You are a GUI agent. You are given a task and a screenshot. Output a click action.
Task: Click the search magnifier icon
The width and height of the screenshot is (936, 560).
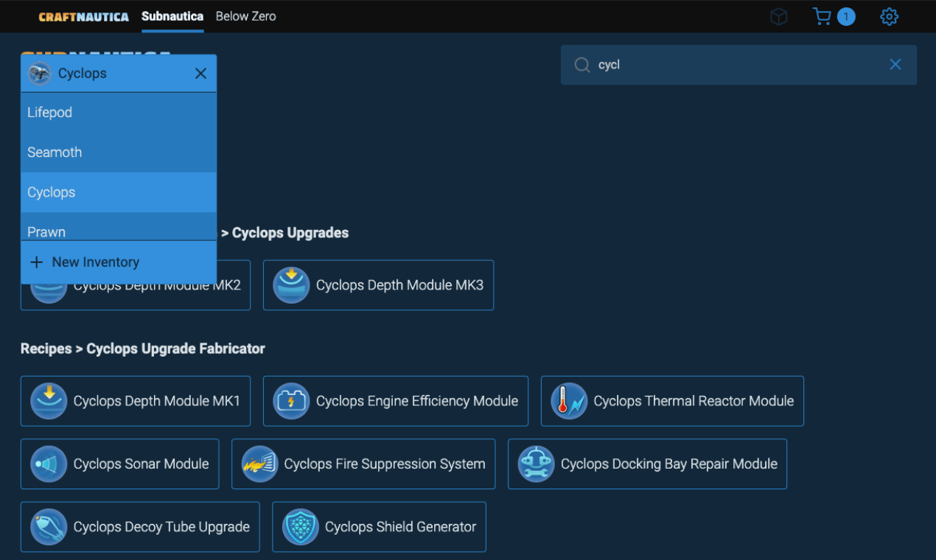pos(582,65)
